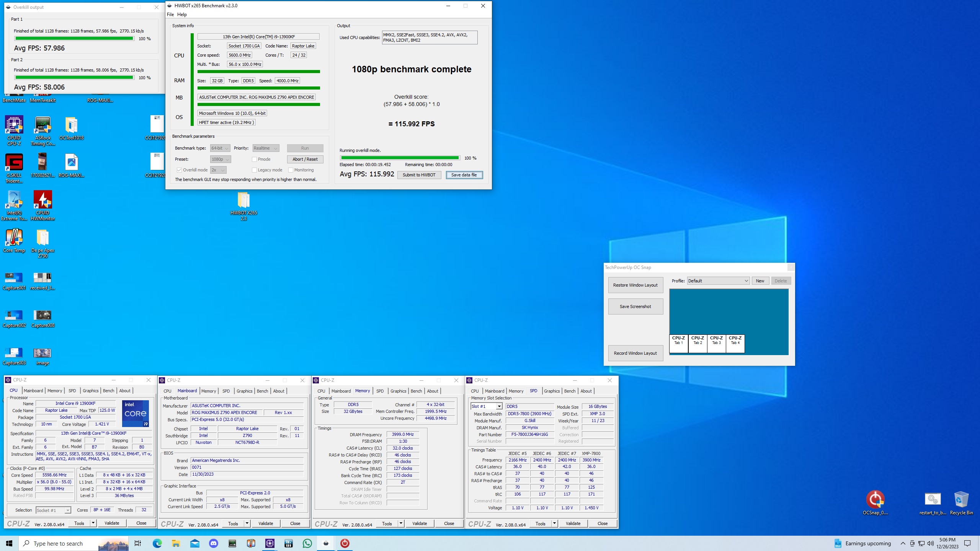Open the Recycle Bin
This screenshot has width=980, height=551.
coord(961,503)
